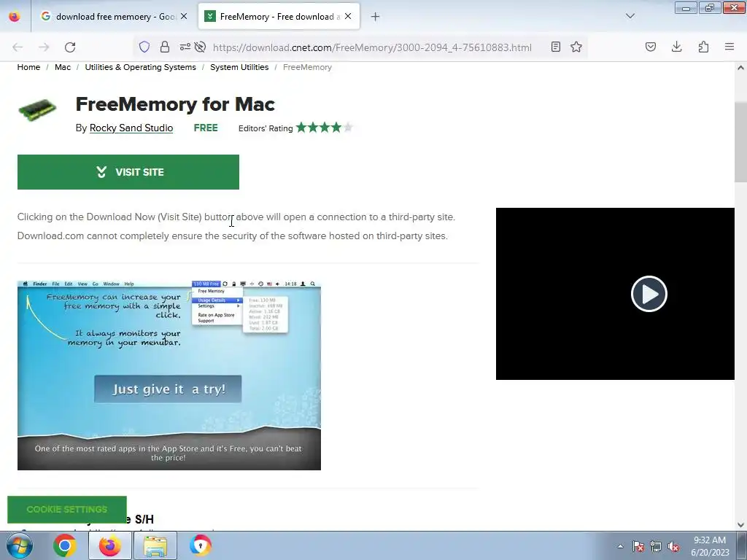Click the FreeMemory RAM chip app icon
747x560 pixels.
coord(37,109)
